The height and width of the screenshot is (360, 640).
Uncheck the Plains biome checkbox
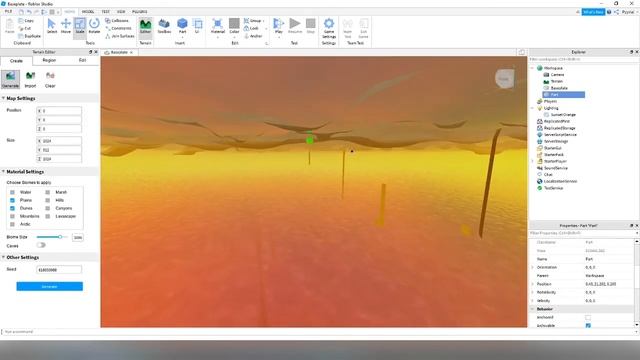tap(12, 200)
